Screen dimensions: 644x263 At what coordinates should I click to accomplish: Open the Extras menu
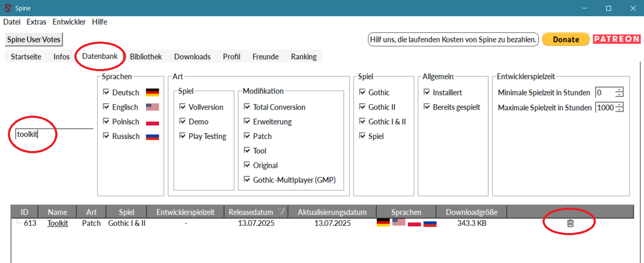coord(36,22)
